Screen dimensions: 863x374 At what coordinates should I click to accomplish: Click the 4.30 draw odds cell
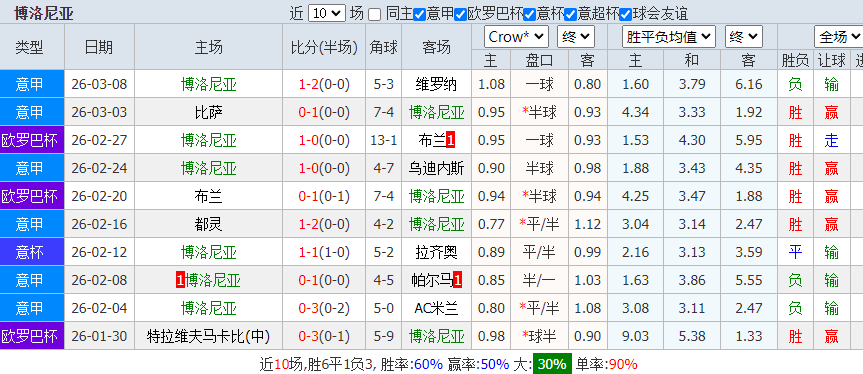pos(692,140)
